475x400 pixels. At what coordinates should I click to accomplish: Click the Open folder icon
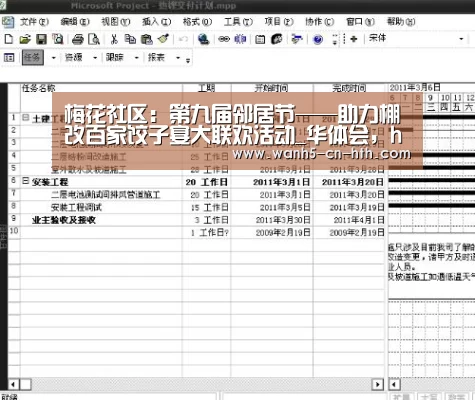[25, 39]
